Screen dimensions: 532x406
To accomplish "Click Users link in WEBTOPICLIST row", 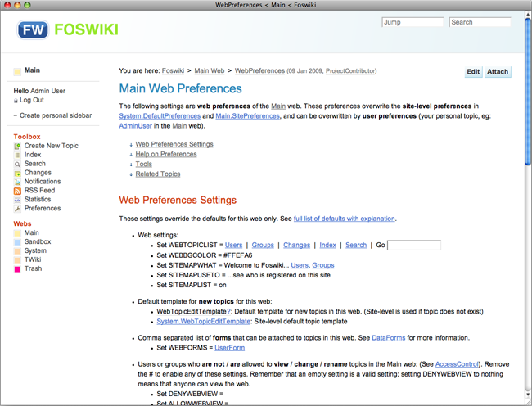I will click(233, 245).
